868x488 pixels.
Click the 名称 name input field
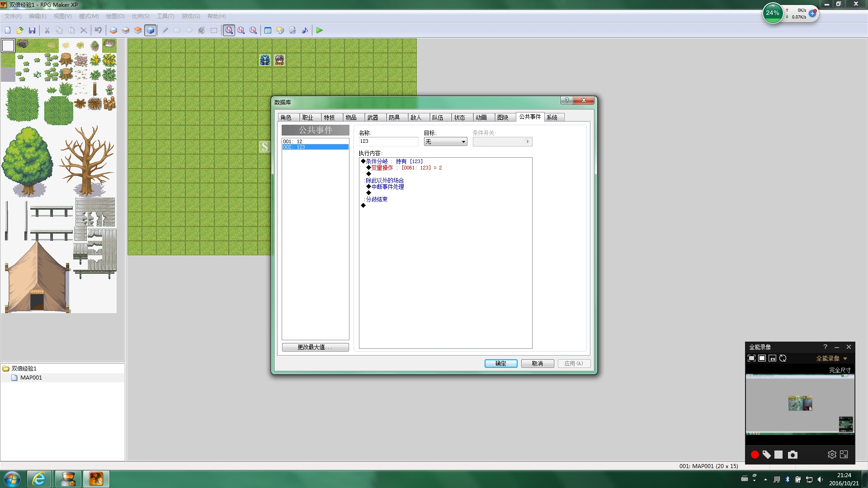coord(388,141)
